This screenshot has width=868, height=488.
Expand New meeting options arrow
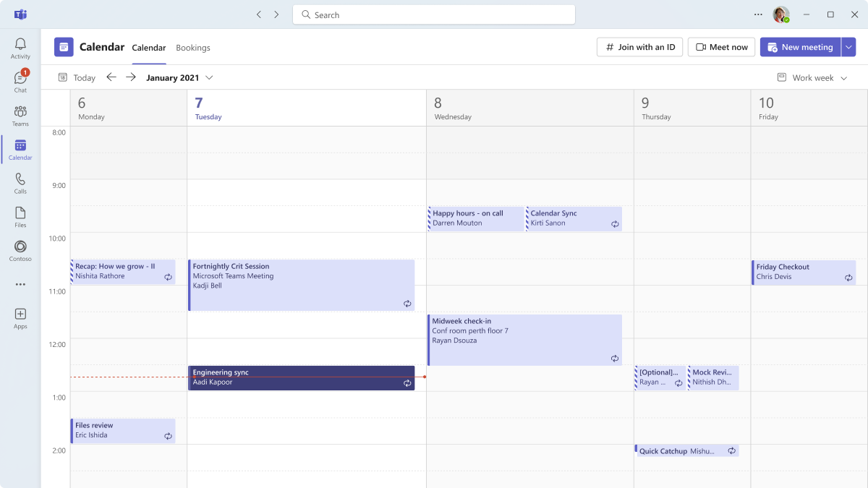pos(848,47)
